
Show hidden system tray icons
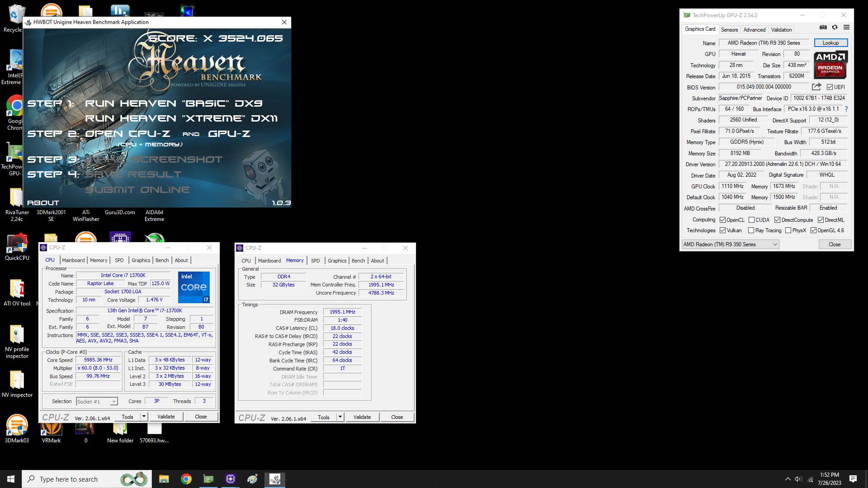pyautogui.click(x=788, y=479)
